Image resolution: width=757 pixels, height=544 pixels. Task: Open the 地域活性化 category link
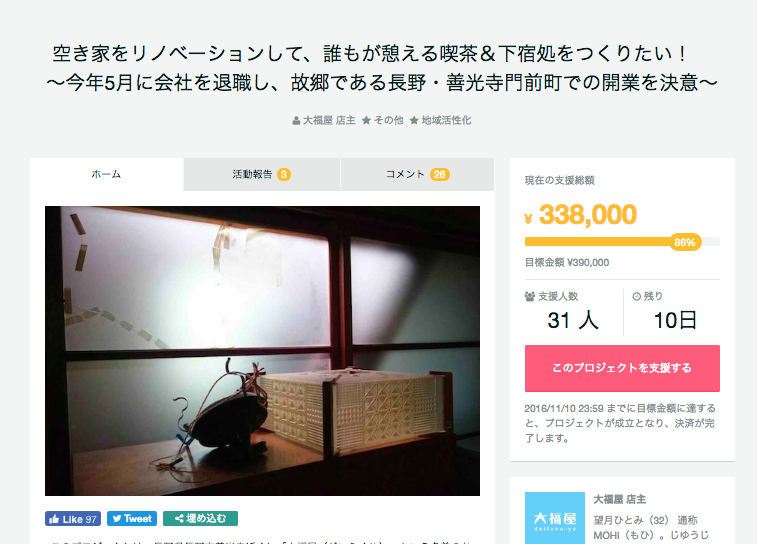pyautogui.click(x=446, y=120)
